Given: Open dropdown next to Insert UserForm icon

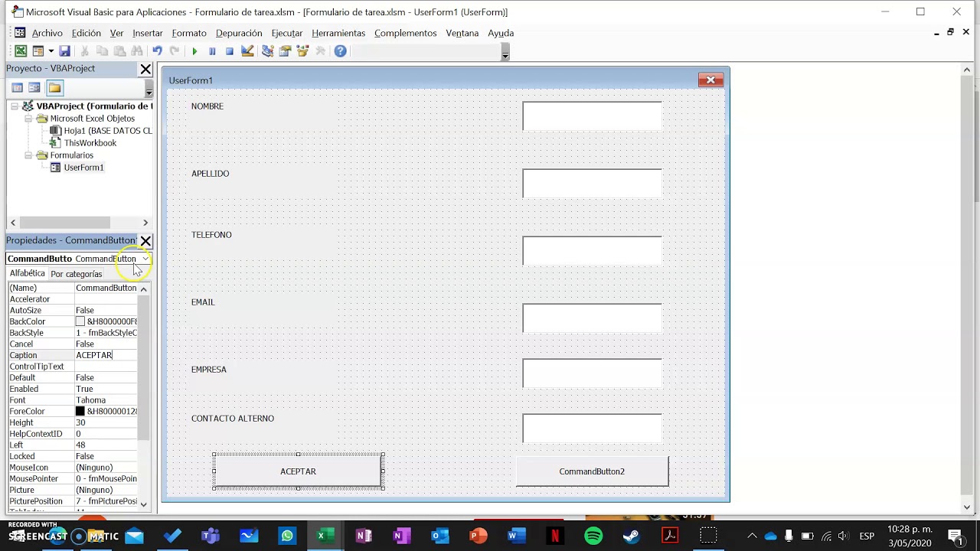Looking at the screenshot, I should [51, 51].
